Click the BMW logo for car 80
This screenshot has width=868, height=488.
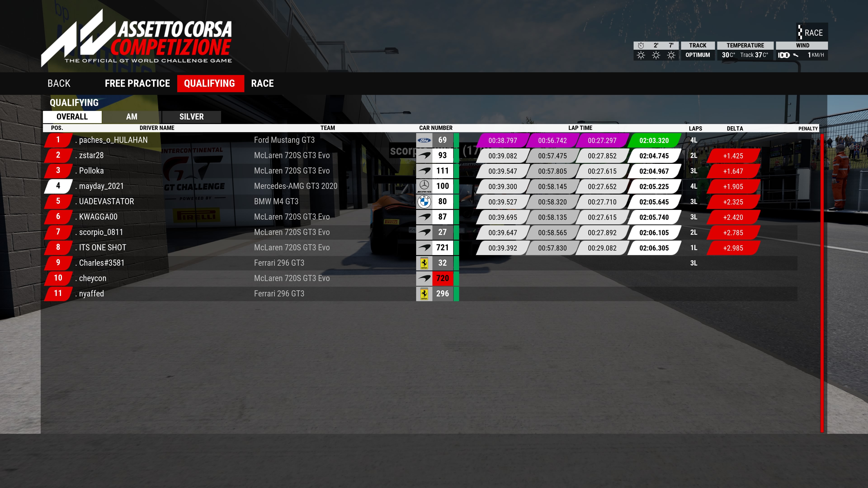424,202
